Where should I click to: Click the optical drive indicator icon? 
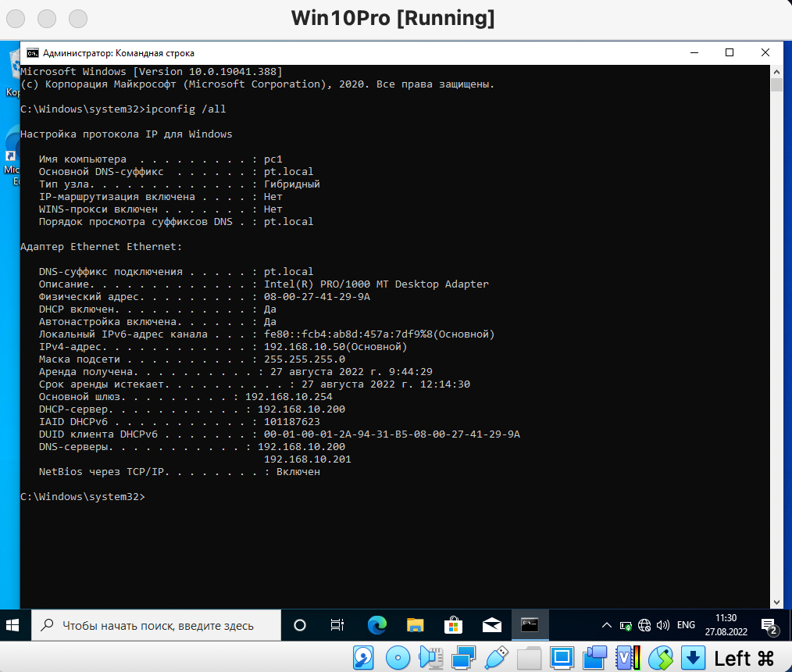[x=398, y=658]
